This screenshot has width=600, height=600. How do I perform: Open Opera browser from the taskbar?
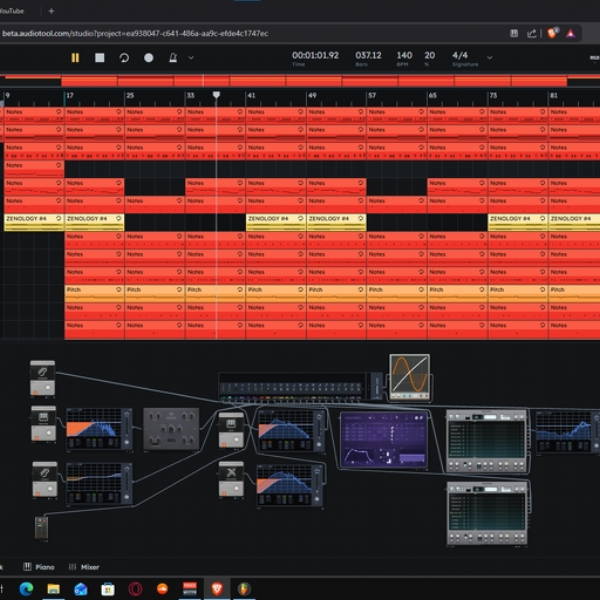[x=135, y=589]
